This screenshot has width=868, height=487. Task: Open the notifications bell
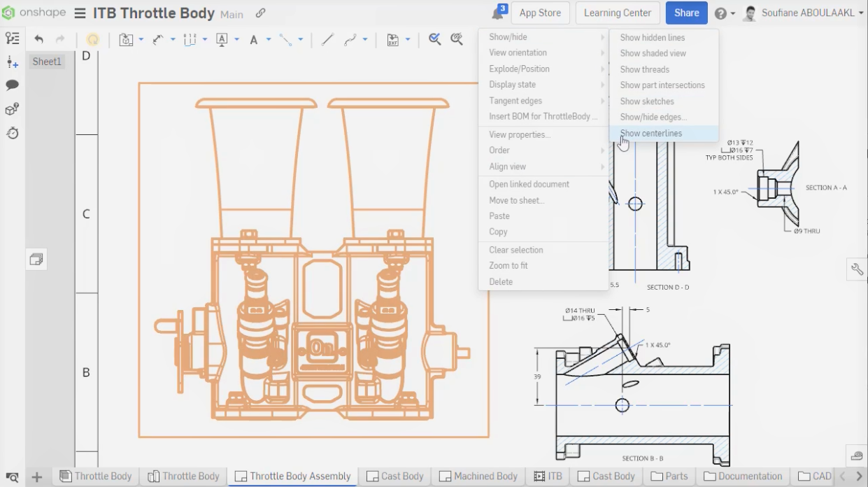point(497,13)
